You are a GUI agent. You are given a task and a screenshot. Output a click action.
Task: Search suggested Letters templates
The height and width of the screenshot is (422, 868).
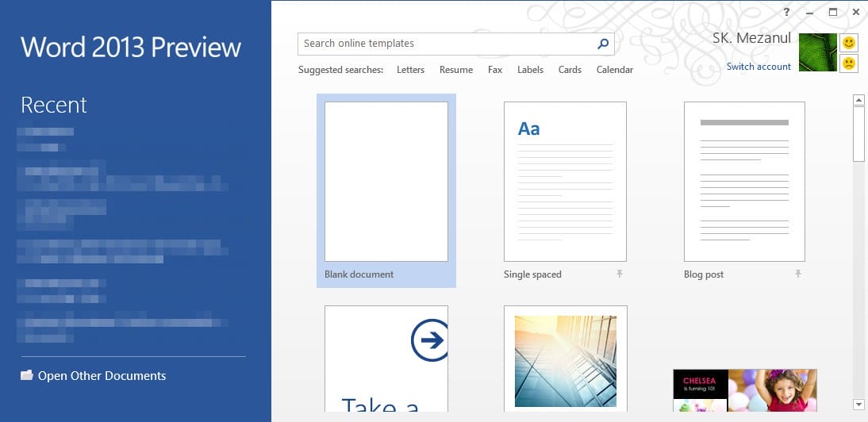pyautogui.click(x=411, y=70)
